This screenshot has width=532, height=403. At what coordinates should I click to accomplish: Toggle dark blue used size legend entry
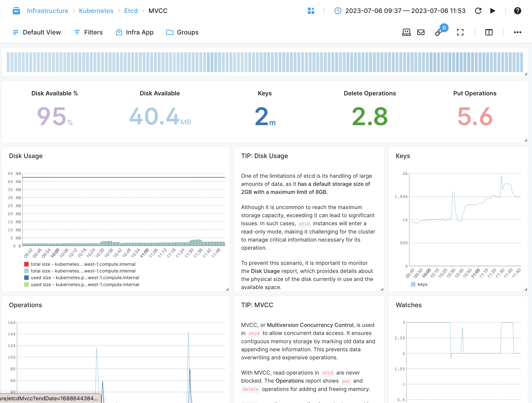point(82,278)
